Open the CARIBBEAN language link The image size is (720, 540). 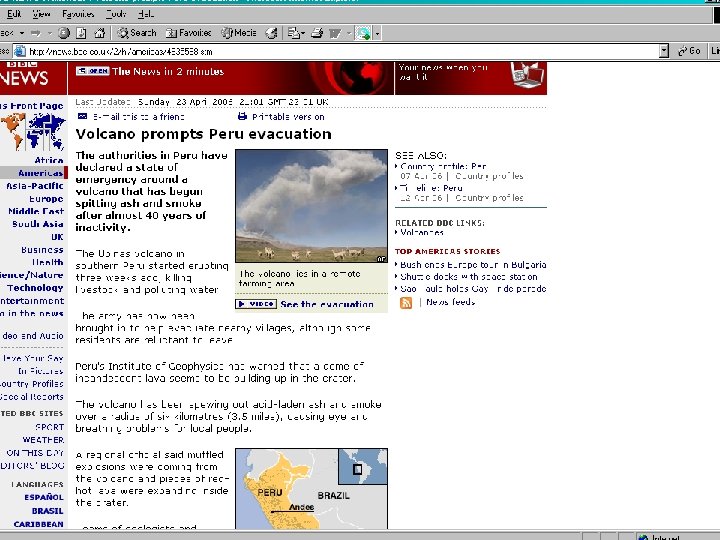click(x=39, y=524)
